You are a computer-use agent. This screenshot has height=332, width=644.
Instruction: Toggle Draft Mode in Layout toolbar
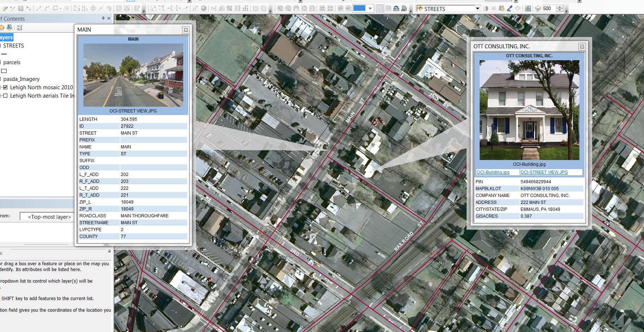click(x=380, y=8)
